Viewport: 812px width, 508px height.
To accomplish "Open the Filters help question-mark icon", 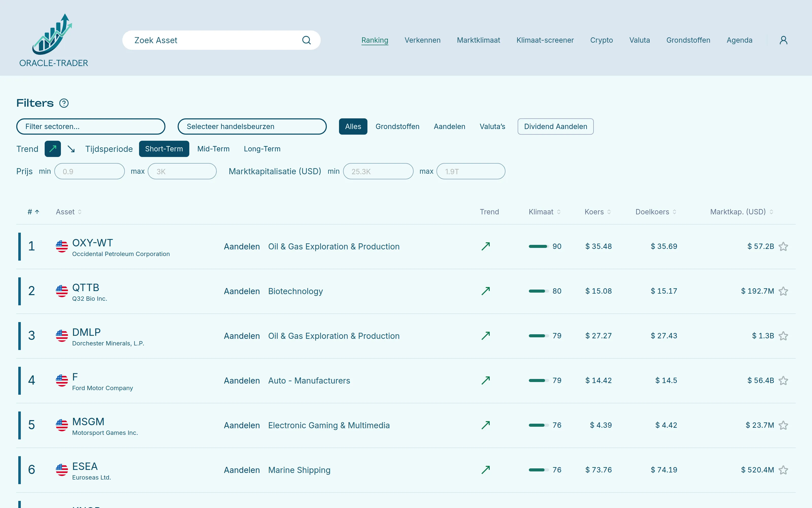I will click(64, 103).
